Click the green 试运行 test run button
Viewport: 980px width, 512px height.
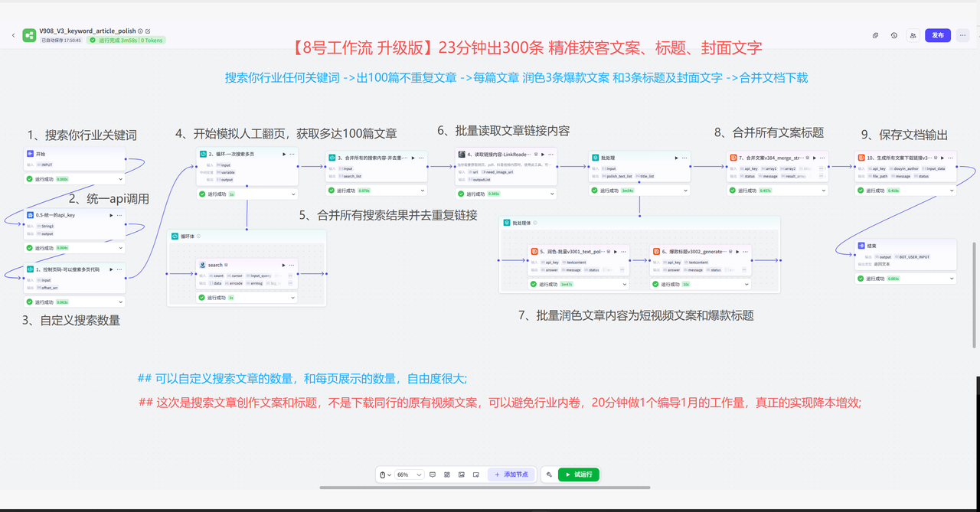point(579,474)
